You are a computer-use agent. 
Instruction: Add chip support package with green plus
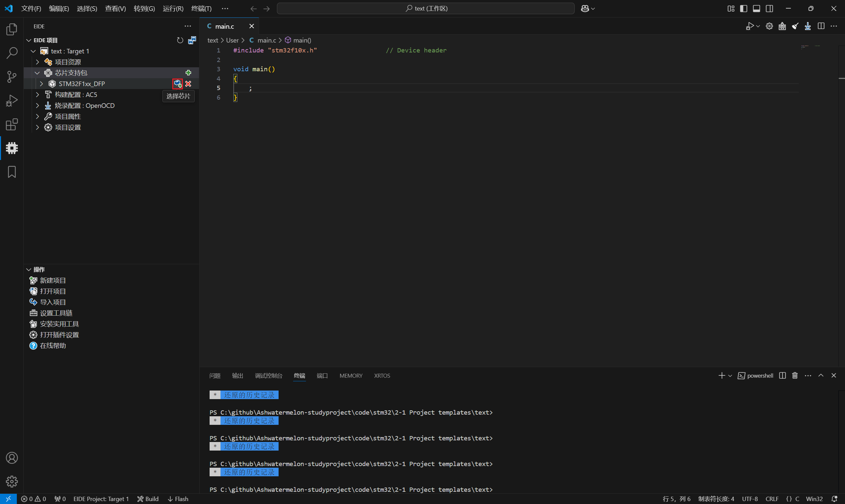click(188, 73)
